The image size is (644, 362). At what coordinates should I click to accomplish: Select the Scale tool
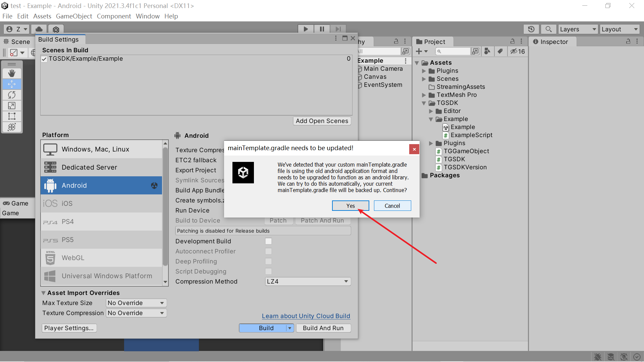pyautogui.click(x=12, y=105)
